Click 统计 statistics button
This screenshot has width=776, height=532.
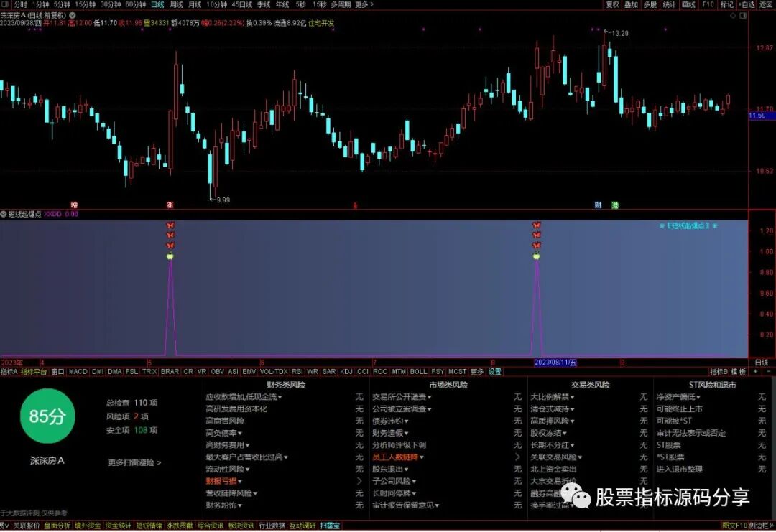pyautogui.click(x=669, y=4)
